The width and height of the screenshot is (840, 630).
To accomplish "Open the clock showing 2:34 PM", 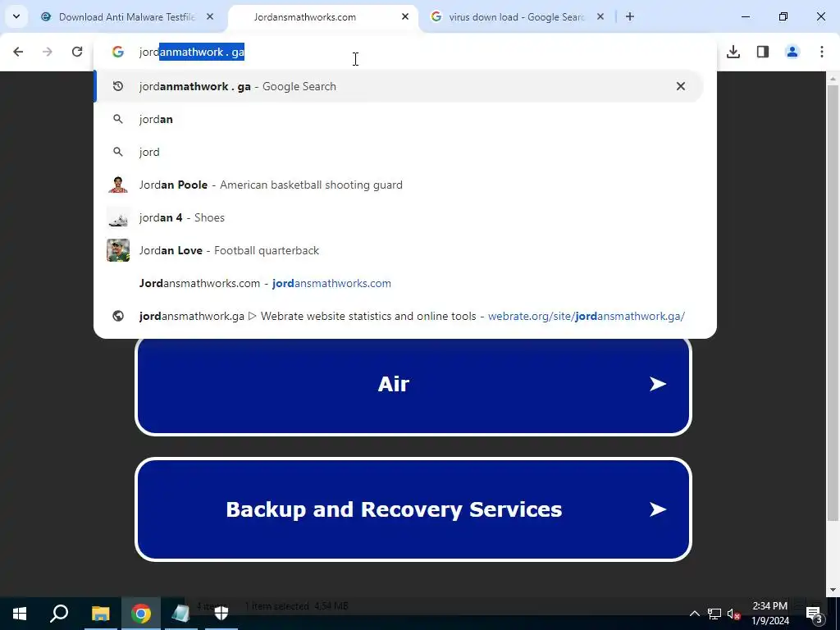I will point(770,614).
